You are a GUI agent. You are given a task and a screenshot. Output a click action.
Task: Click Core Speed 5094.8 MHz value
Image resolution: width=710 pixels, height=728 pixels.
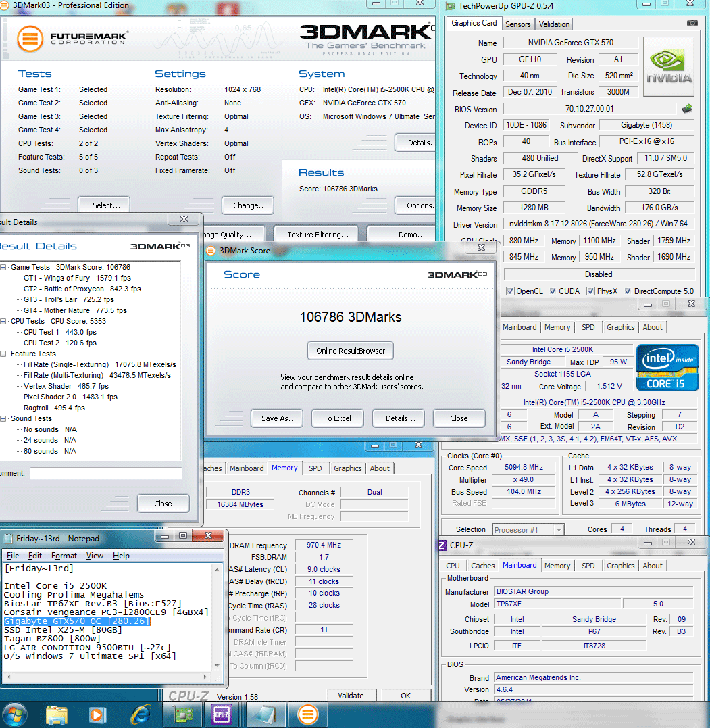(524, 468)
